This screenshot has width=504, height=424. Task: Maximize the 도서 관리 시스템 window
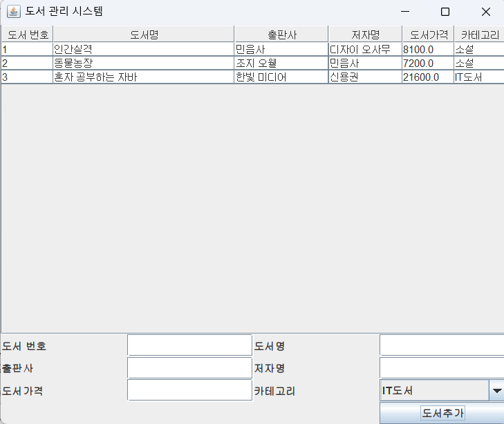445,12
